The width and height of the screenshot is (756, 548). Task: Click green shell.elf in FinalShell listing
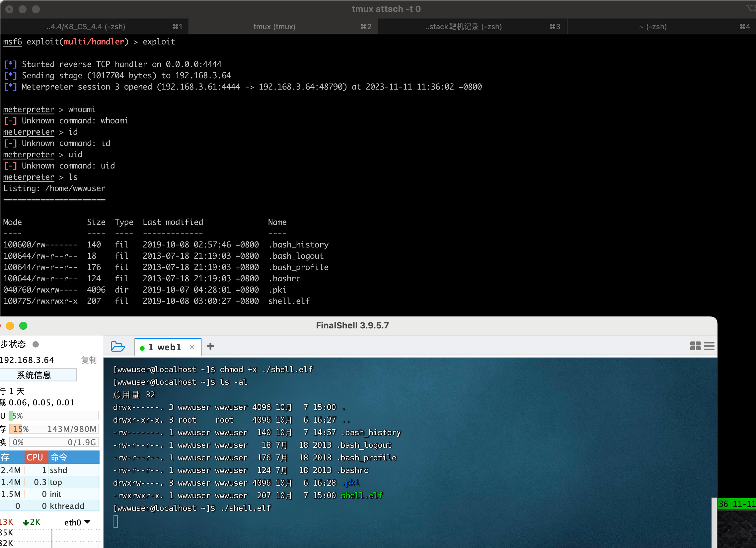[x=362, y=495]
